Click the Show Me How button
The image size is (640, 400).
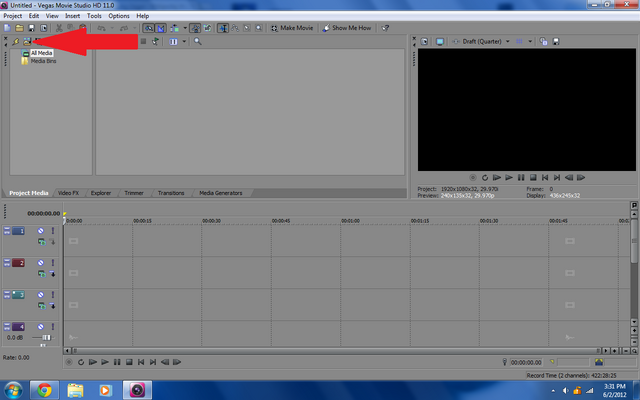(347, 28)
